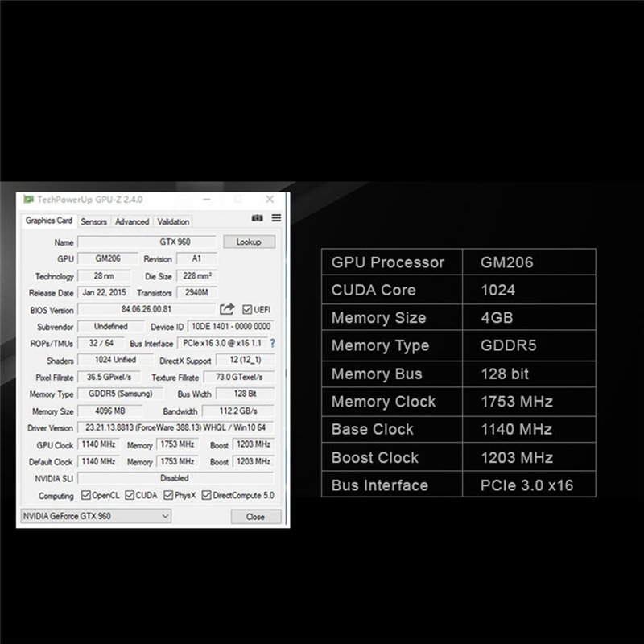Click the Release Date field Jan 22, 2015

pos(104,292)
